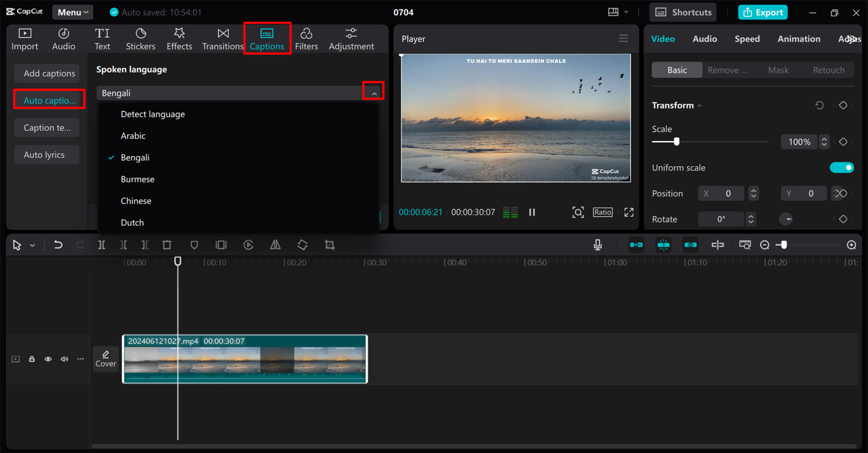Enter fullscreen player view

(629, 212)
